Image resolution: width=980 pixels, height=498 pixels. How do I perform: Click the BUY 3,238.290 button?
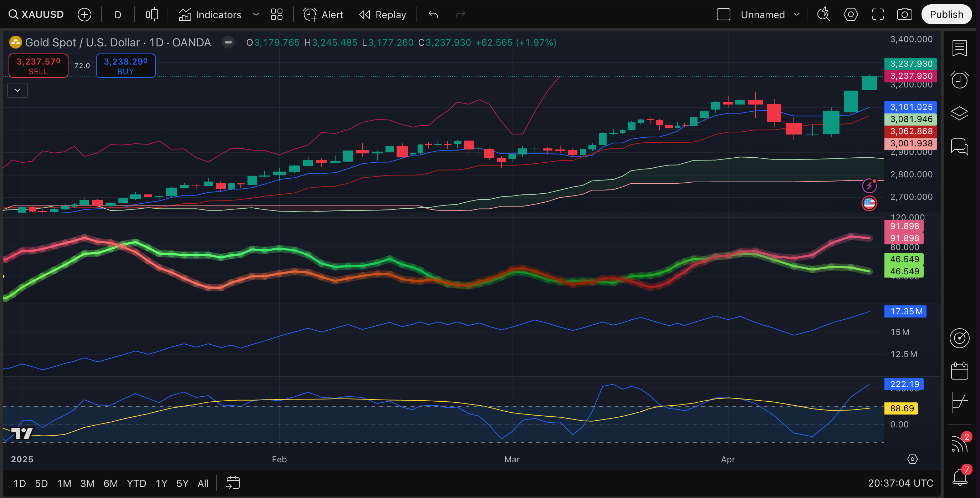[126, 66]
